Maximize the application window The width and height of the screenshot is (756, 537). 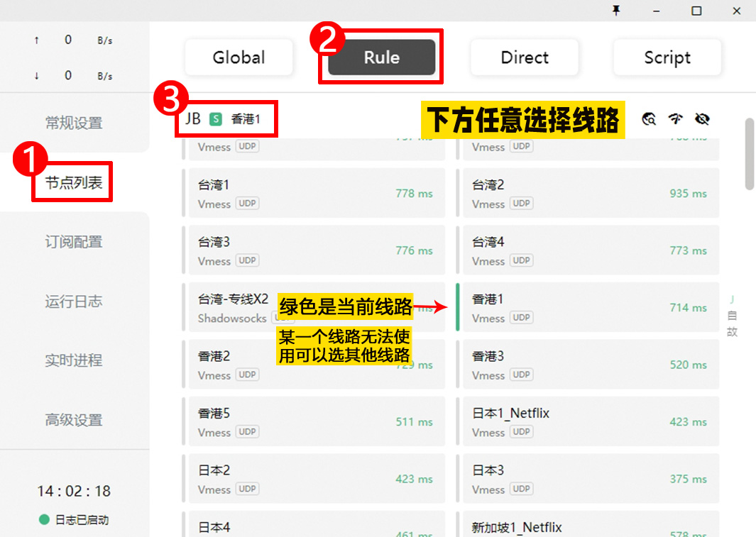(696, 11)
